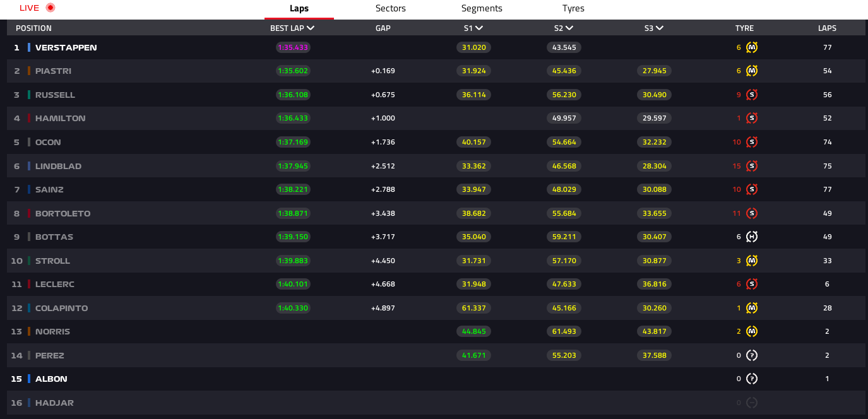This screenshot has height=419, width=868.
Task: Click Perez's unknown tyre icon
Action: 751,355
